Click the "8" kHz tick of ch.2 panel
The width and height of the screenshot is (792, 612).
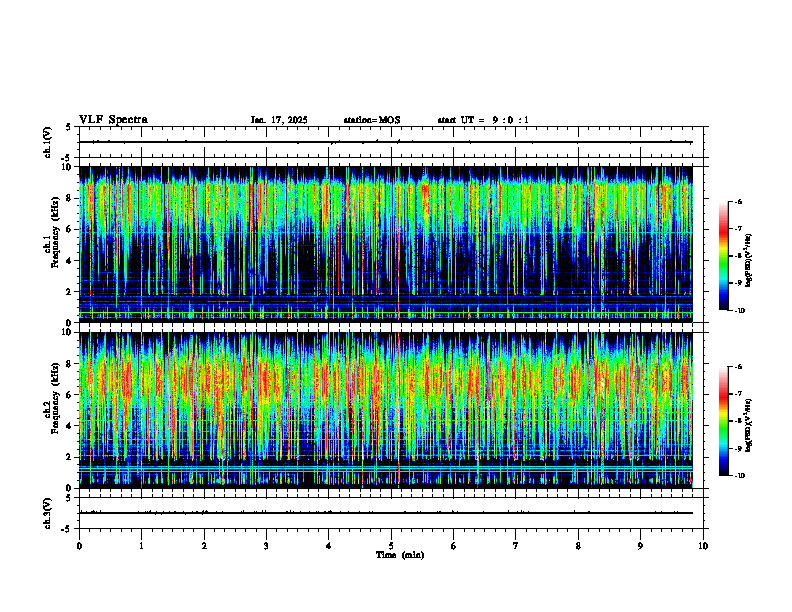click(70, 364)
